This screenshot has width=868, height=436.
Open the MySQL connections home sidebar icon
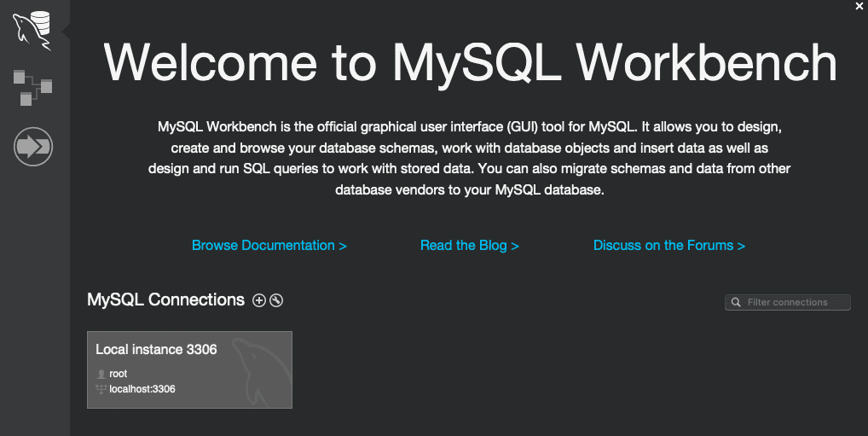click(32, 31)
